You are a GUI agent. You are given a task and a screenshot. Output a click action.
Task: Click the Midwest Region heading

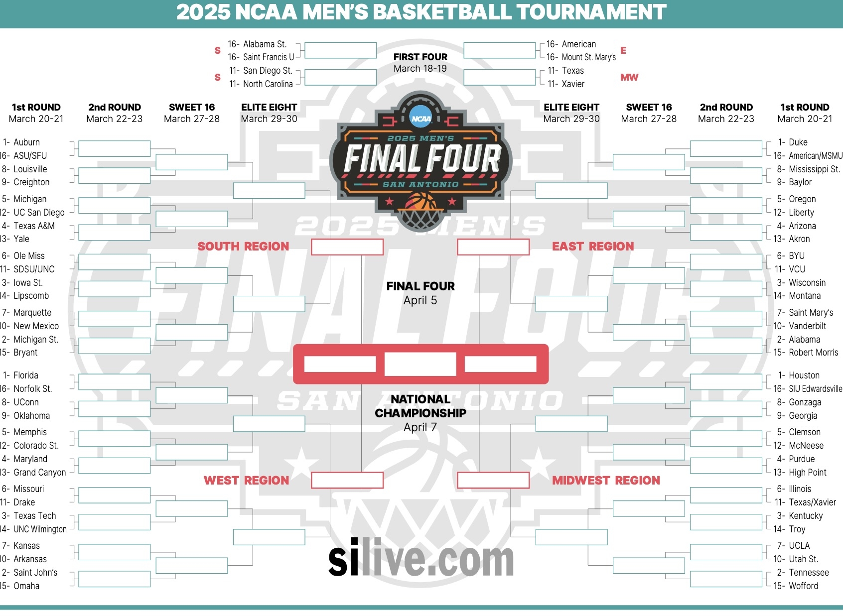(606, 481)
